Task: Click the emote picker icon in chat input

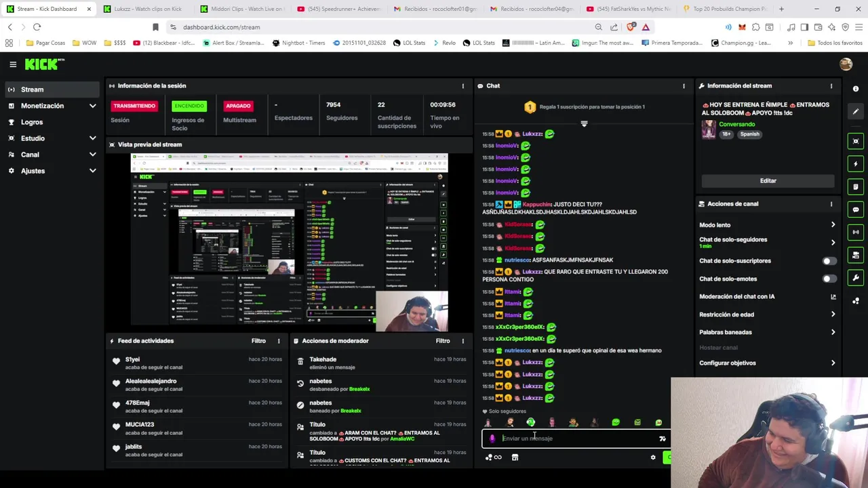Action: [x=663, y=439]
